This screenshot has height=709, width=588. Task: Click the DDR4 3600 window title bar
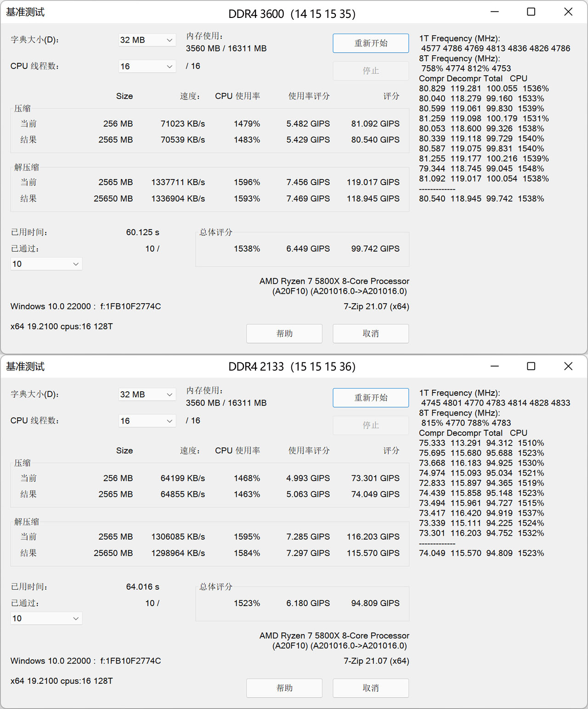293,13
